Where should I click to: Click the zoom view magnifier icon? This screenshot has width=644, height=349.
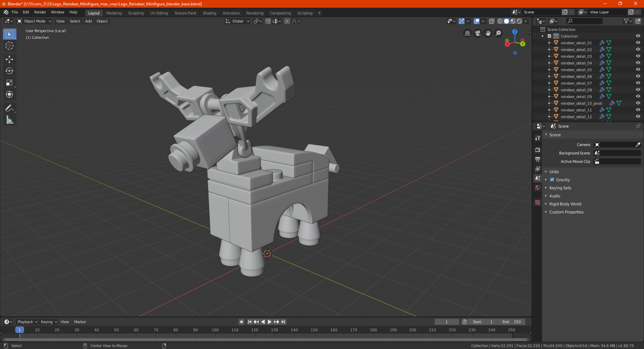(498, 33)
